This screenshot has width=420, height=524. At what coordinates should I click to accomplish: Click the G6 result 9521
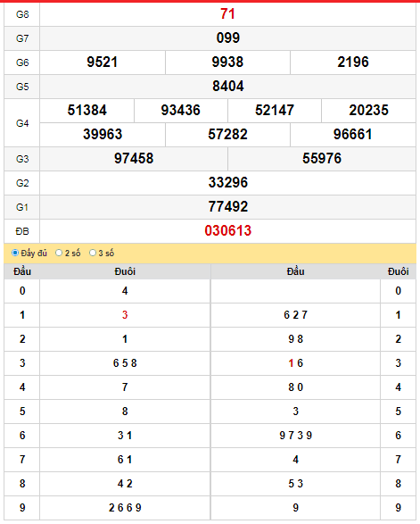coord(103,62)
